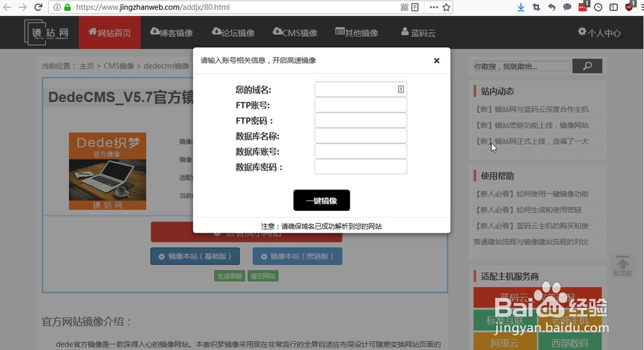Open 其他镜像 in the navigation bar
The image size is (644, 350).
point(357,33)
